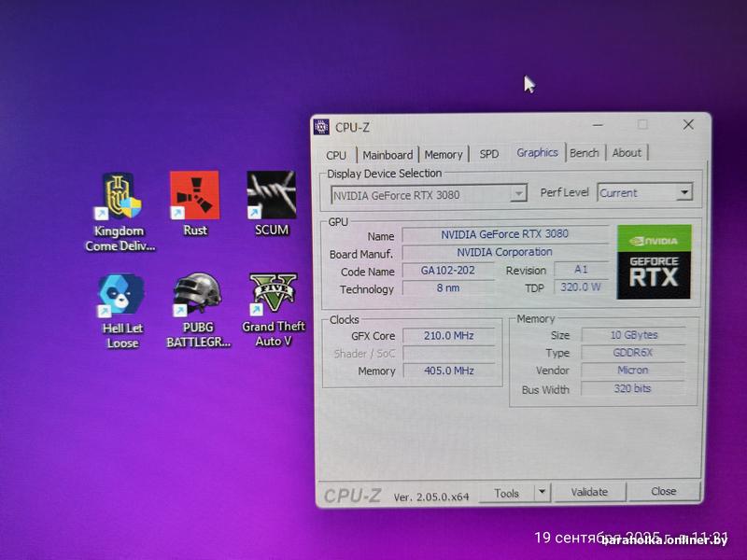The height and width of the screenshot is (560, 747).
Task: Open the Kingdom Come Deliverance desktop shortcut
Action: tap(120, 197)
